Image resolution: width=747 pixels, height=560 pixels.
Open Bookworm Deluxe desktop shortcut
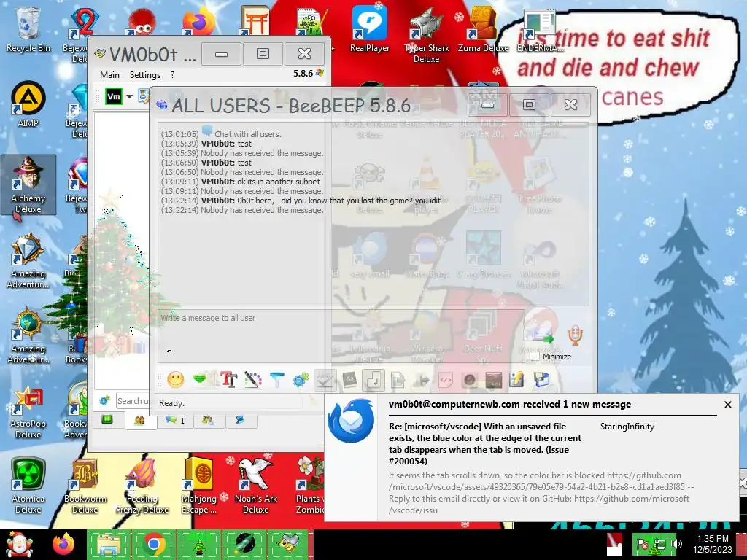click(x=85, y=486)
